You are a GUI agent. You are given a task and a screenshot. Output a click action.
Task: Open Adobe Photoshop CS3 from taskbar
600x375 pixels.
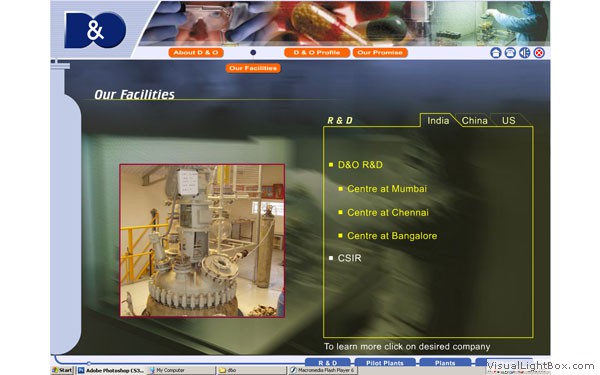[111, 370]
